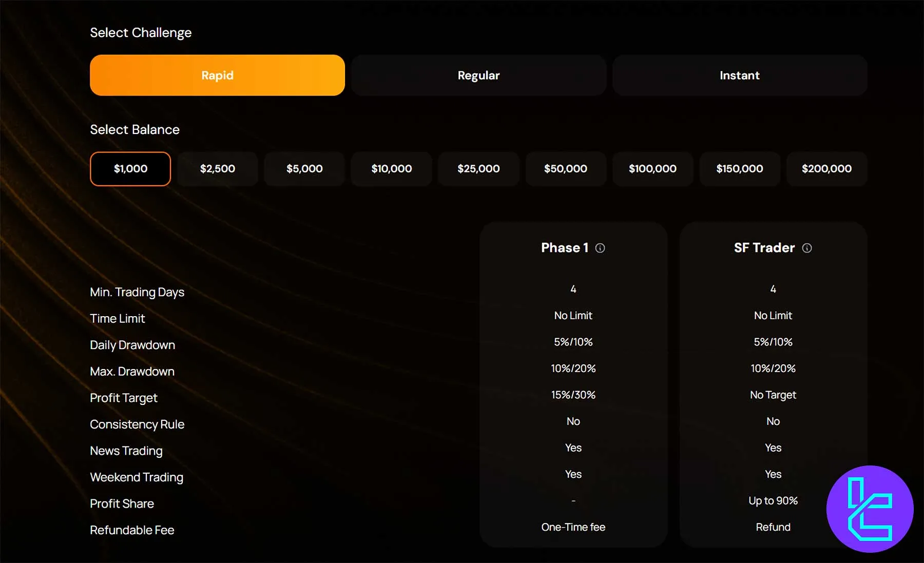Choose the $150,000 account balance

pyautogui.click(x=740, y=168)
